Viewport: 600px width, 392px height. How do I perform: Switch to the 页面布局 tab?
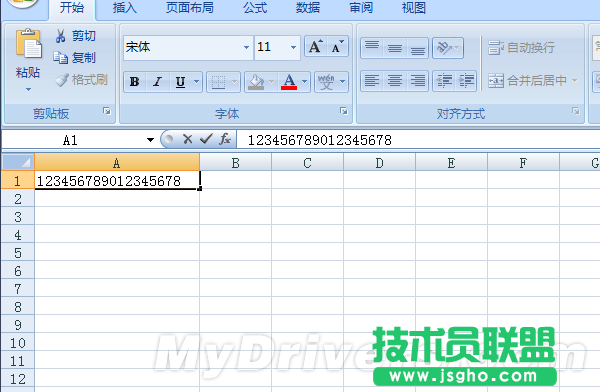point(190,8)
